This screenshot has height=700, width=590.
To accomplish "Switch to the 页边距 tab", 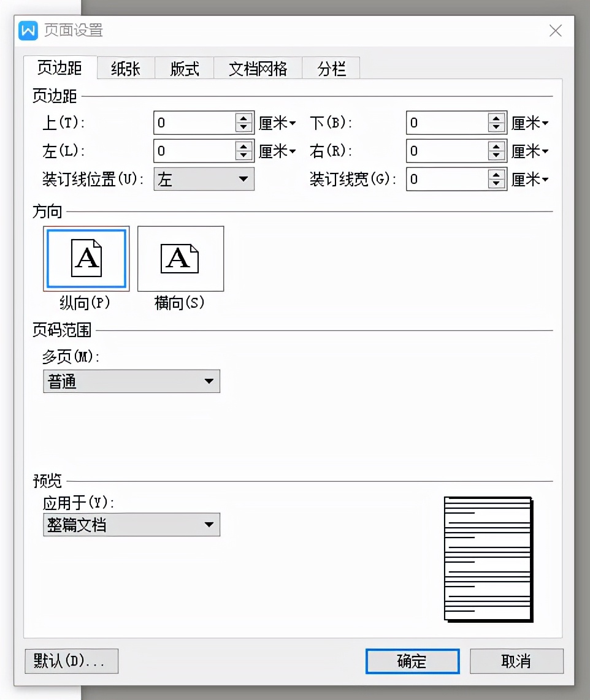I will [60, 68].
